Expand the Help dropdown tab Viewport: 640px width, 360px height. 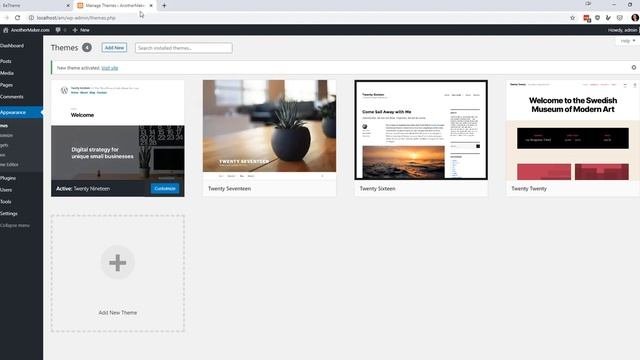[x=627, y=41]
